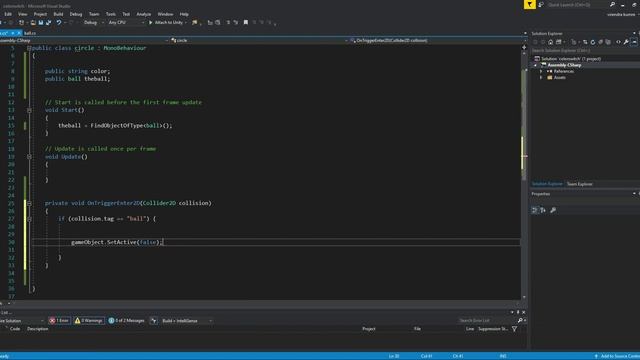Click the feedback icon beside Quick Launch
This screenshot has height=360, width=640.
click(x=541, y=4)
